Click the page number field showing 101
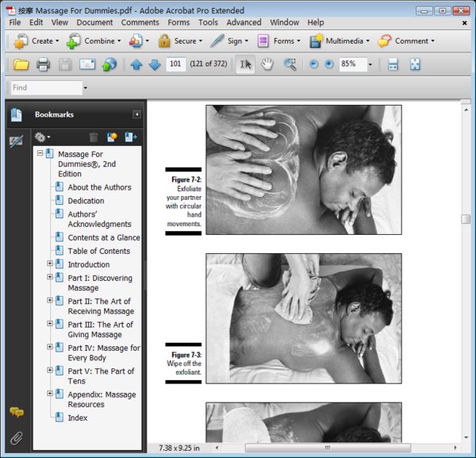 coord(176,64)
